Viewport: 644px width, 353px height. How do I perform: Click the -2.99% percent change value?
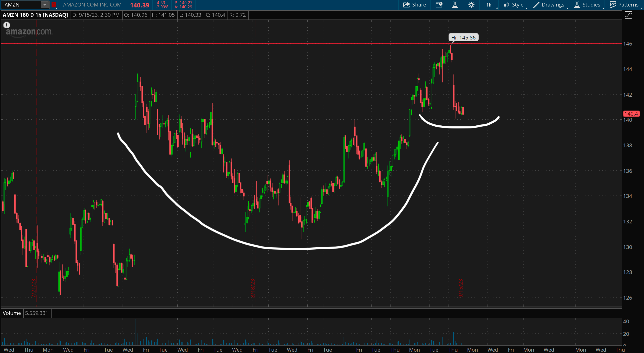point(162,7)
